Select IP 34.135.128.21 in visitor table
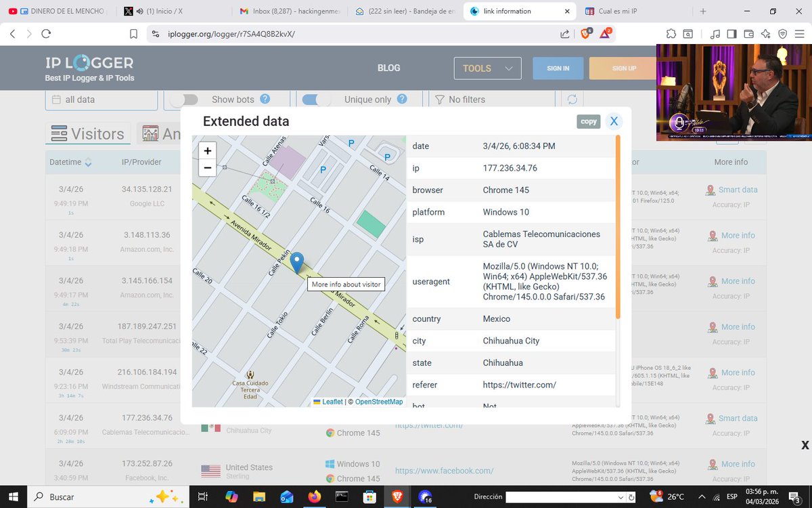The image size is (812, 508). point(147,189)
